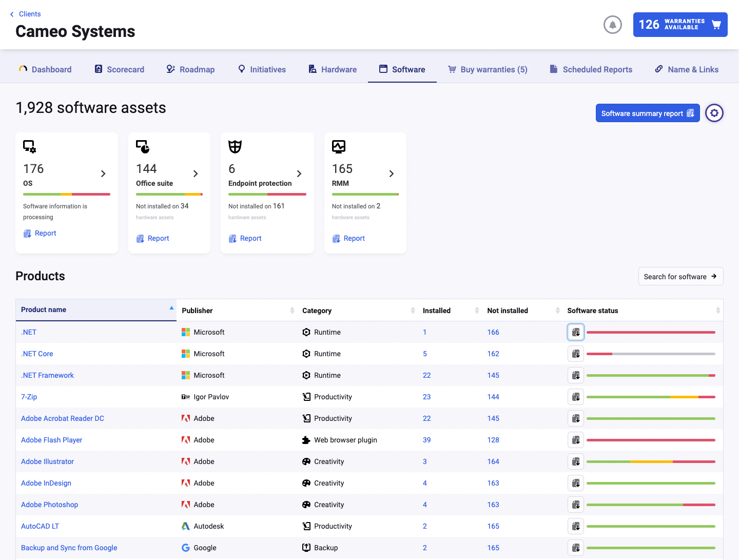
Task: Open the Adobe Flash Player product link
Action: click(51, 440)
